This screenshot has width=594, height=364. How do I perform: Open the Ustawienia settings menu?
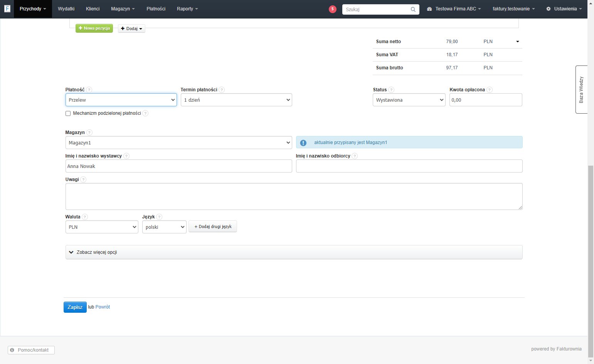tap(564, 9)
